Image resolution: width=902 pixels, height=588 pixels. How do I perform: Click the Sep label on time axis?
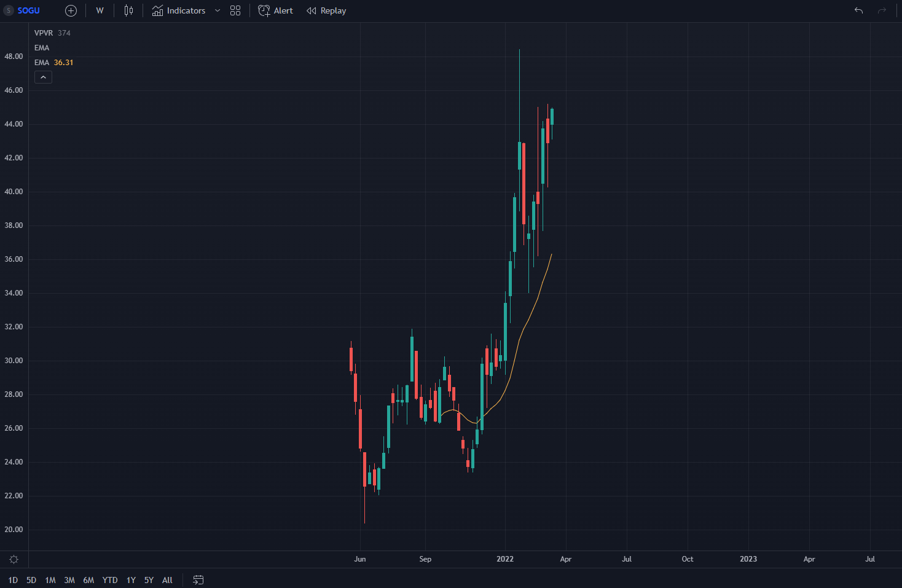tap(425, 559)
